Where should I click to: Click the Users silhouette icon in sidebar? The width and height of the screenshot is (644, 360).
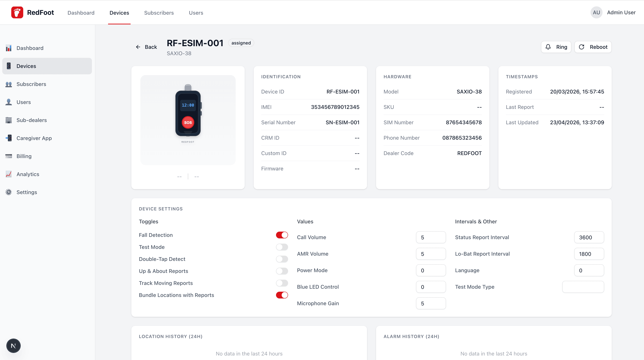point(8,102)
